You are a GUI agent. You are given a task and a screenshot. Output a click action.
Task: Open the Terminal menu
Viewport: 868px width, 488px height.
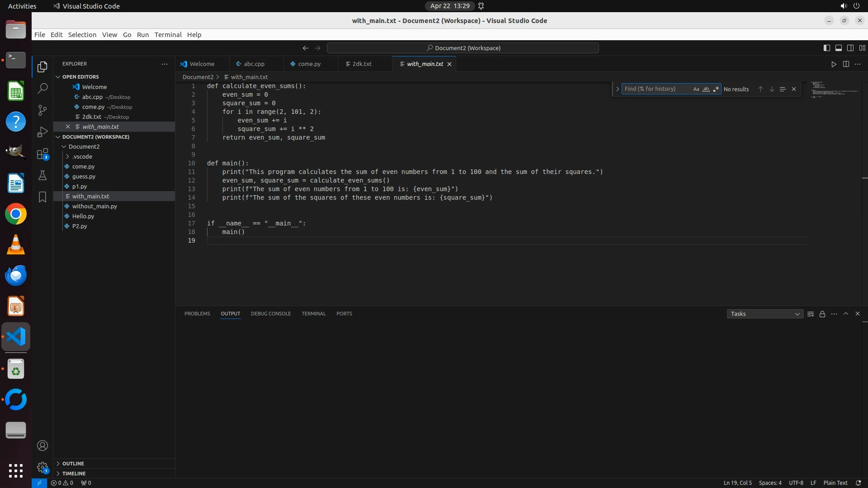pos(168,35)
